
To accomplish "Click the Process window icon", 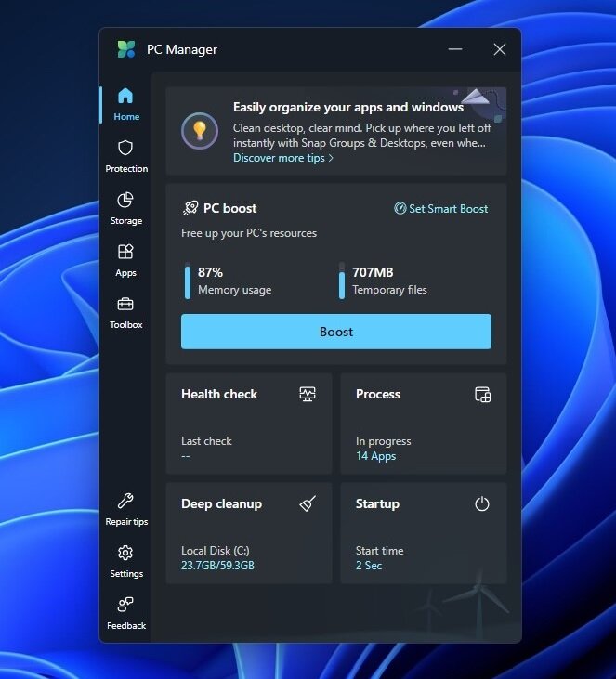I will [482, 395].
